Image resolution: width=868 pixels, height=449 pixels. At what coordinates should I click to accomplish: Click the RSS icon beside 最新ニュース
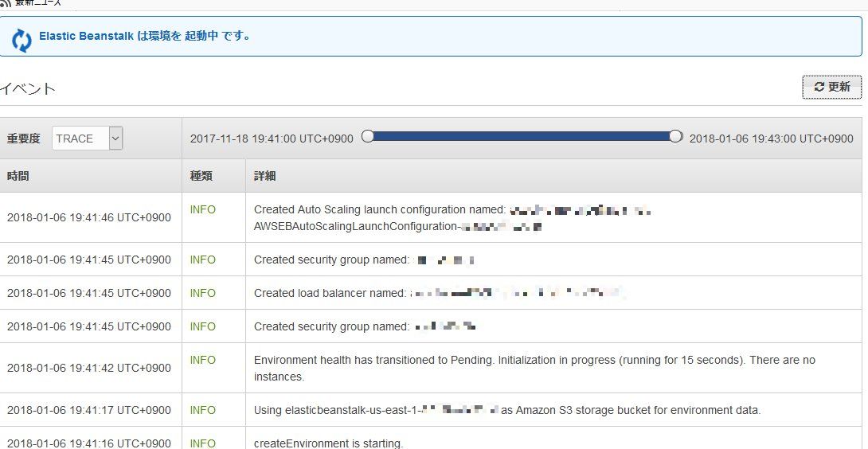pos(6,2)
